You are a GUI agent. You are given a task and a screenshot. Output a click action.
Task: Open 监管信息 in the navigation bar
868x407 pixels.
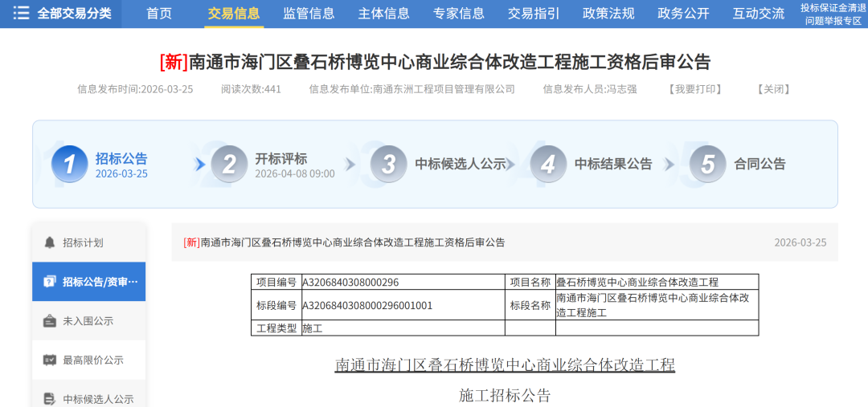pyautogui.click(x=309, y=14)
